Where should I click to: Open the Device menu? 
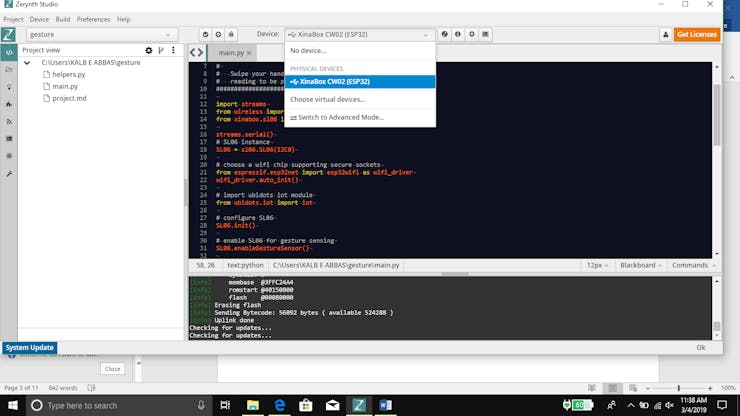(x=39, y=19)
